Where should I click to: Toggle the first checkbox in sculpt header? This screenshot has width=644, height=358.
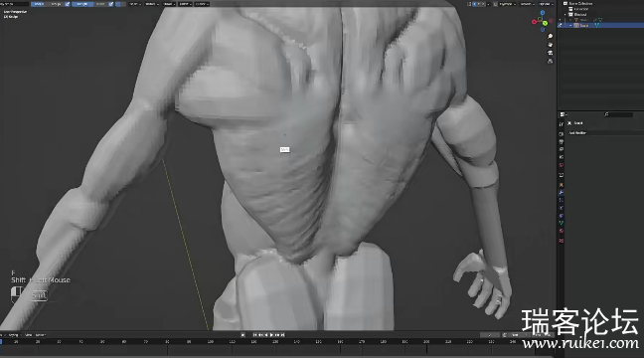pos(68,4)
